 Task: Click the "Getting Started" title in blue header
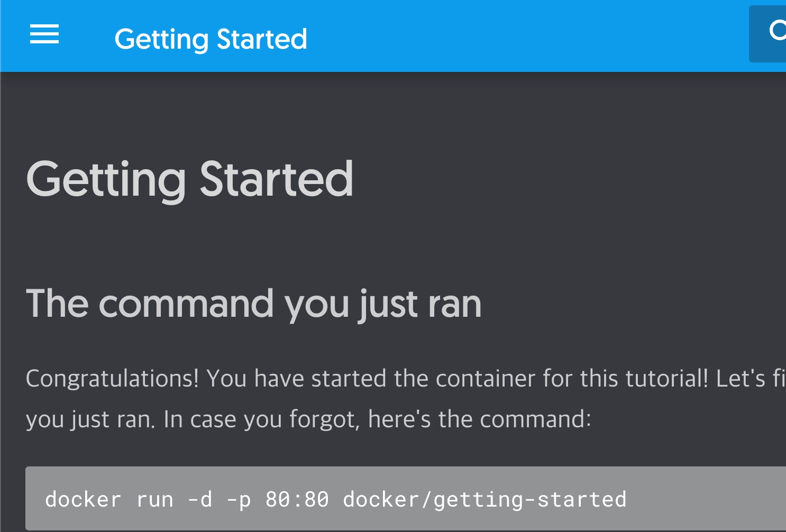211,39
